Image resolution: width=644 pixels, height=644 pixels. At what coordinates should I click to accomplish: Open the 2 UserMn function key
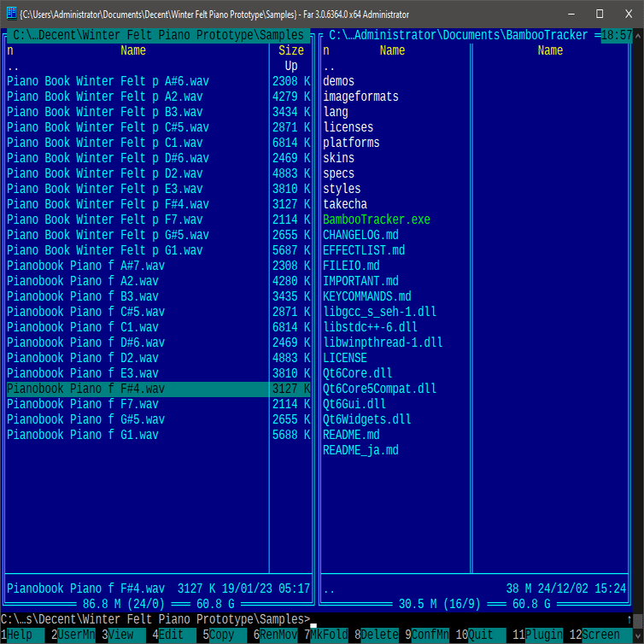click(x=73, y=634)
